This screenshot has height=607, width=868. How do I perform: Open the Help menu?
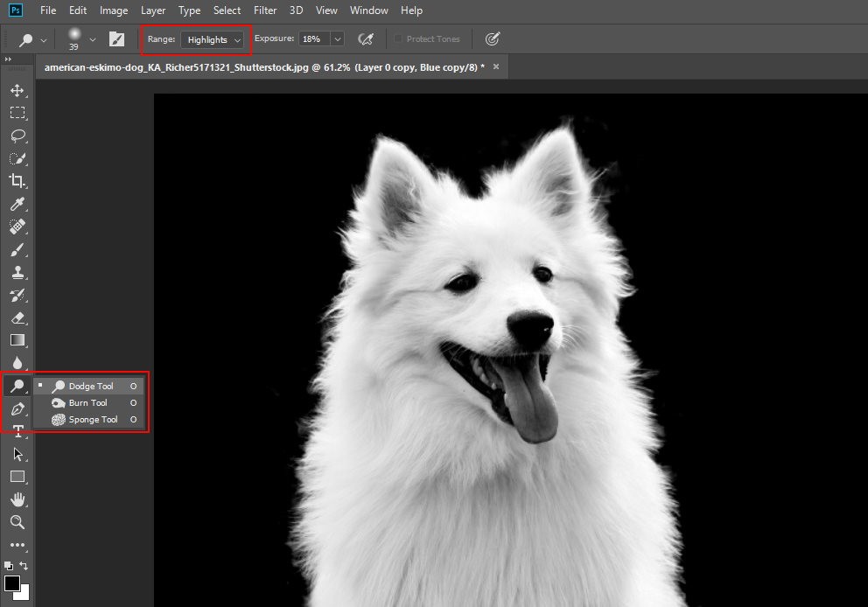411,10
